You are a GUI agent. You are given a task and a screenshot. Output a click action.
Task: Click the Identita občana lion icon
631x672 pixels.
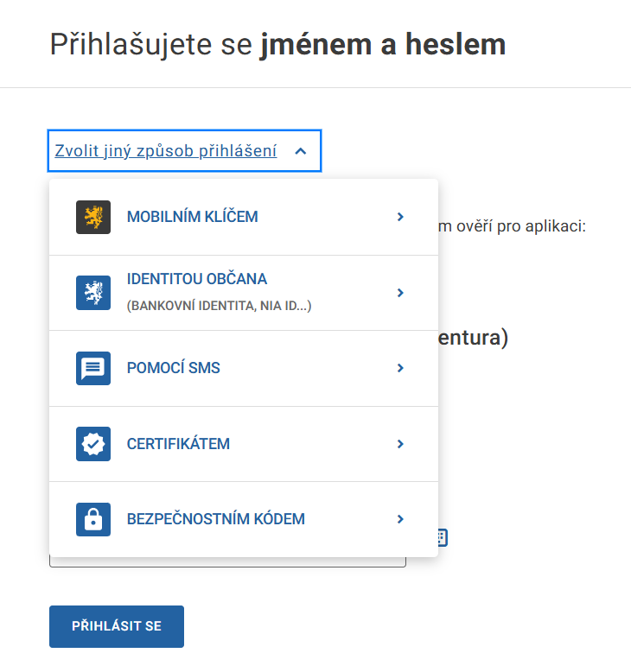[93, 293]
